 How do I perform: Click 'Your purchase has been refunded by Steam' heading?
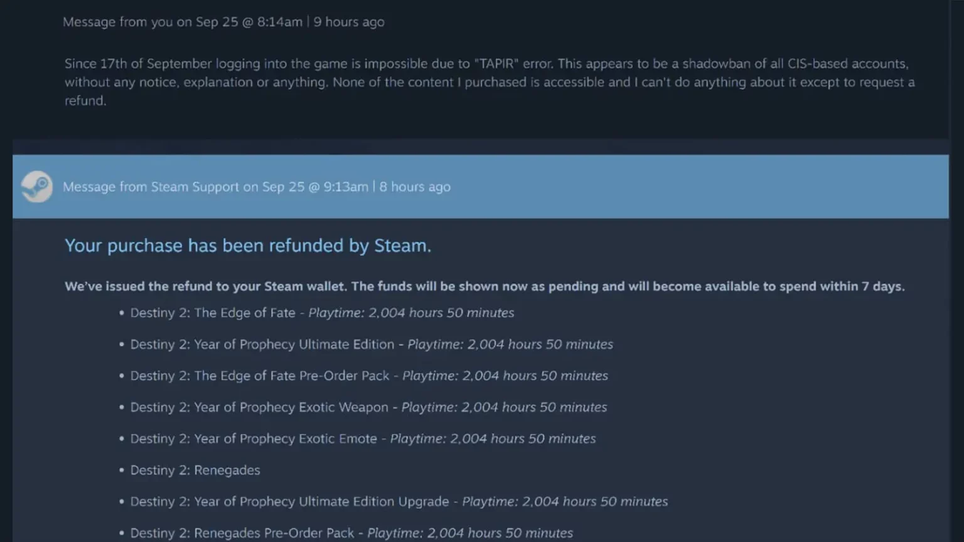click(248, 246)
